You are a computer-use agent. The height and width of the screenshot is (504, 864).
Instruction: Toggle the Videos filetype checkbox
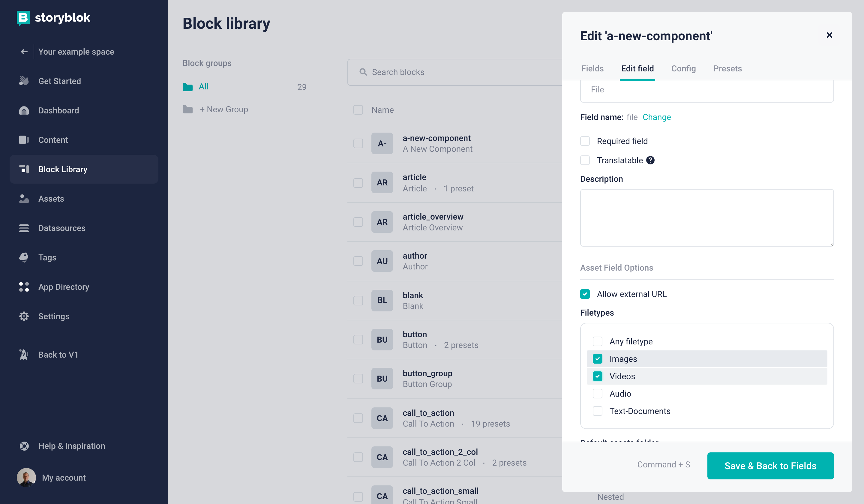(598, 376)
